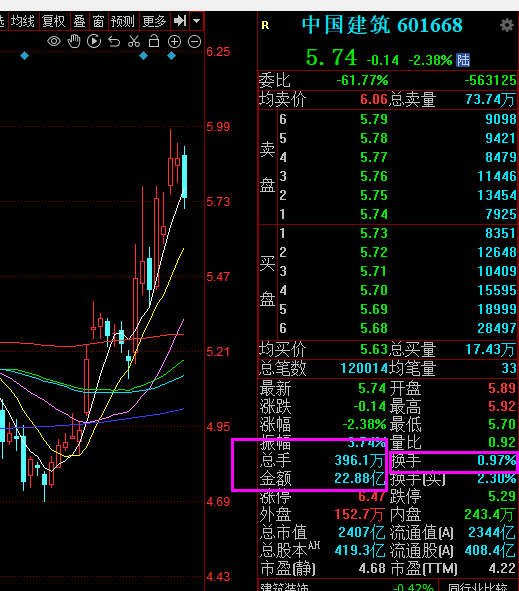
Task: Select buy level 2 volume 12648
Action: coord(496,252)
